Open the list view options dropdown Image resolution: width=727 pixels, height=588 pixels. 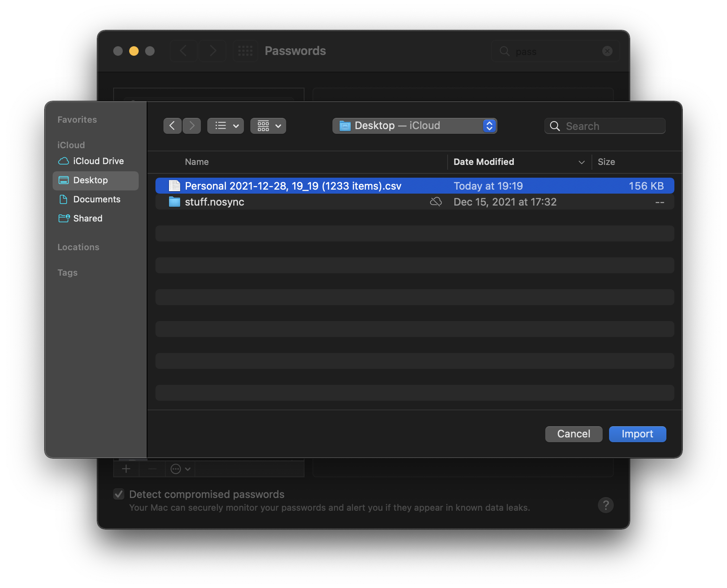click(226, 126)
